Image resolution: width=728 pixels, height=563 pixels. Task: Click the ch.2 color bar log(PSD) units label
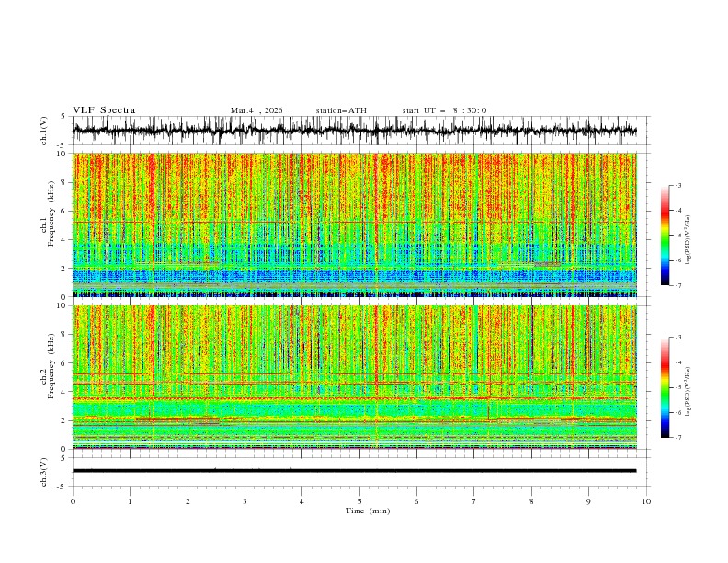(x=688, y=392)
